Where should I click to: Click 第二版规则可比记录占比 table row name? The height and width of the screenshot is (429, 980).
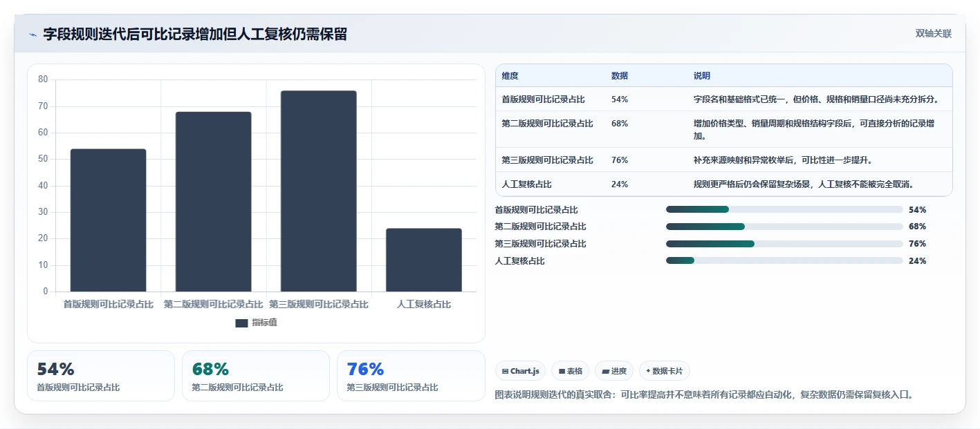point(548,124)
